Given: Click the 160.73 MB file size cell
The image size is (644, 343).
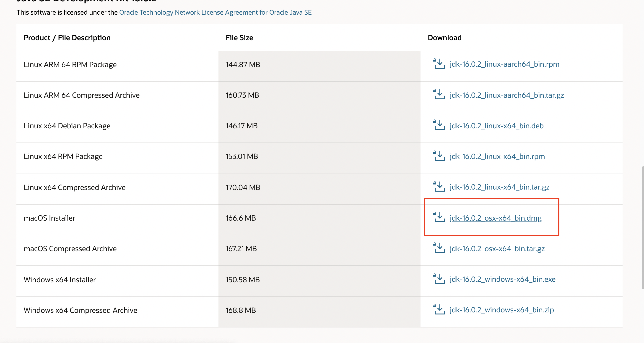Looking at the screenshot, I should click(319, 97).
